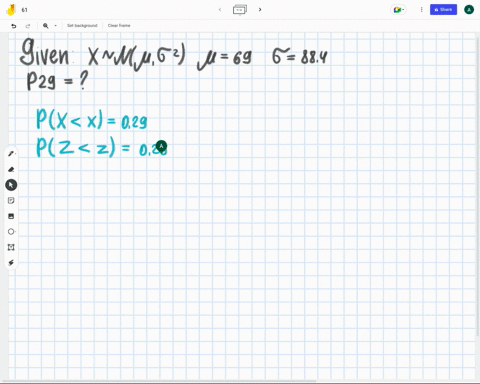Select the Pen tool in left toolbar
480x384 pixels.
coord(11,154)
